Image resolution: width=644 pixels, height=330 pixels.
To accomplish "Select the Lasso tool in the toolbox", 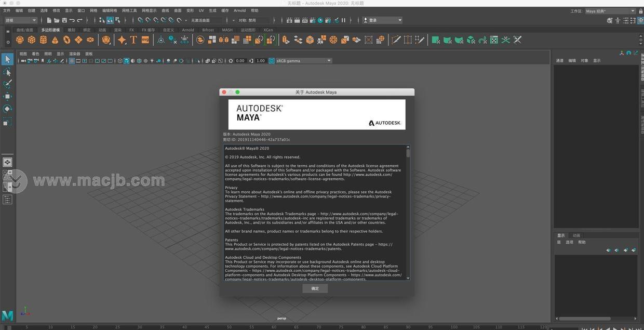I will (7, 72).
